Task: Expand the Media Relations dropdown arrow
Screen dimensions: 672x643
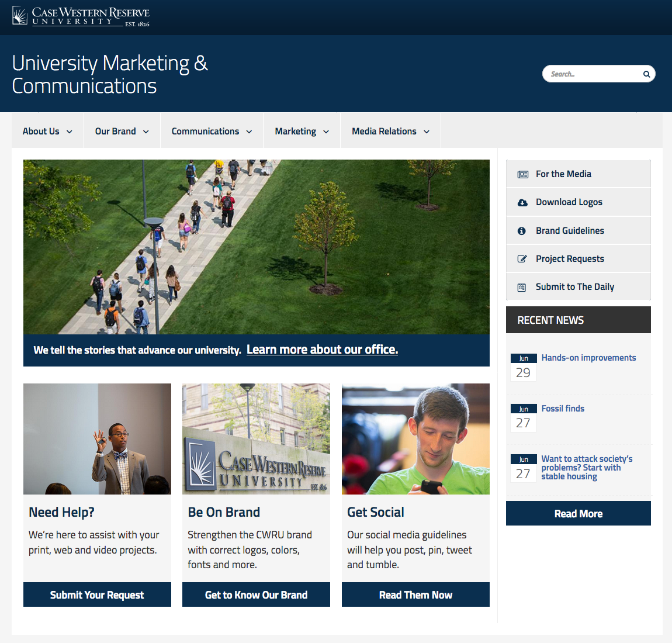Action: point(427,132)
